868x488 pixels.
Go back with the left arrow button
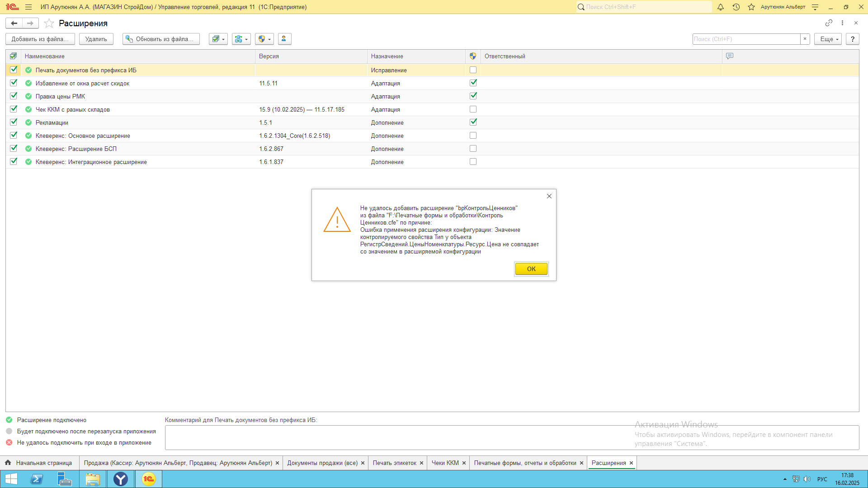[x=14, y=23]
